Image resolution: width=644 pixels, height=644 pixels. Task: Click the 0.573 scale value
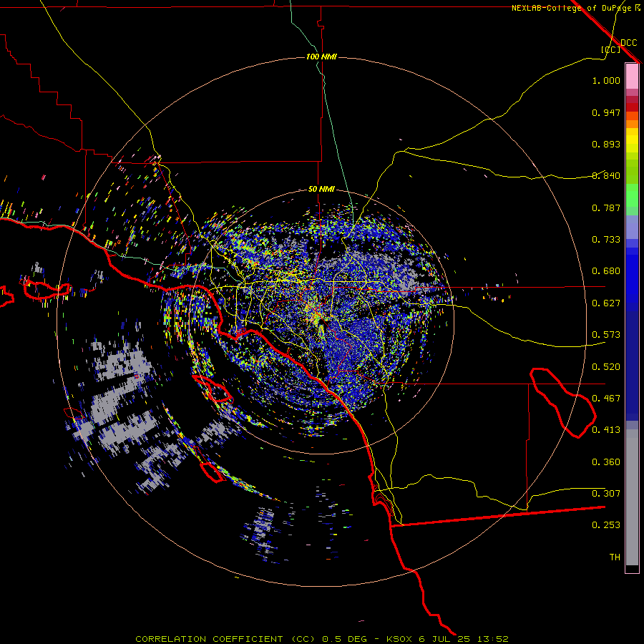[x=606, y=335]
